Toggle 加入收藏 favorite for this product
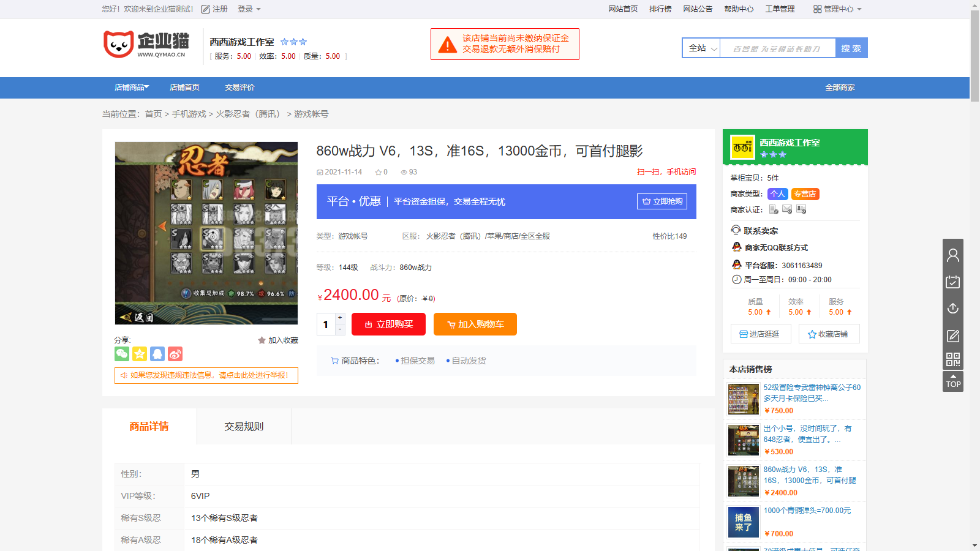Screen dimensions: 980x551 (278, 340)
